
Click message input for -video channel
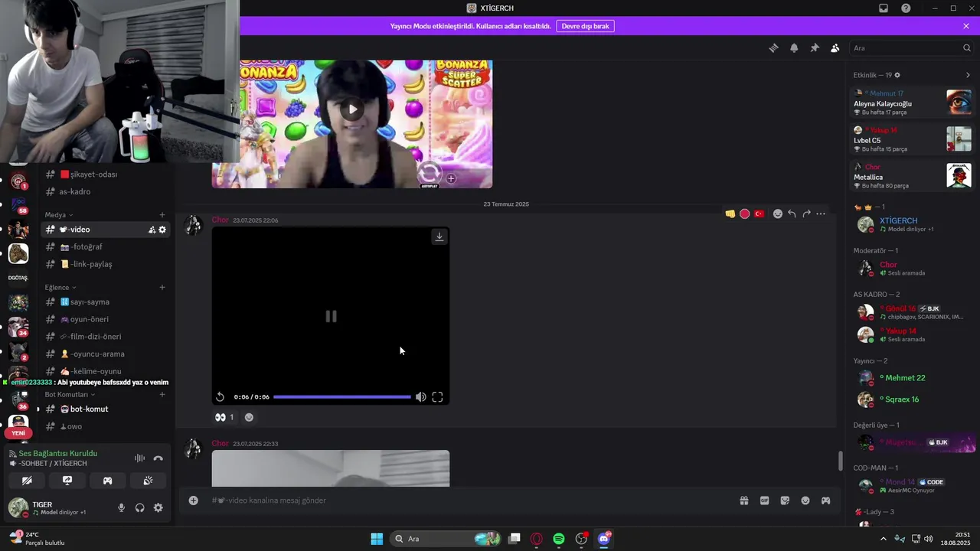(x=467, y=500)
